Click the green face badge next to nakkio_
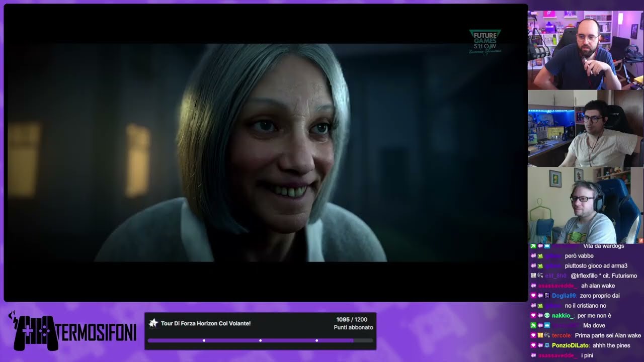The image size is (644, 362). [x=547, y=316]
